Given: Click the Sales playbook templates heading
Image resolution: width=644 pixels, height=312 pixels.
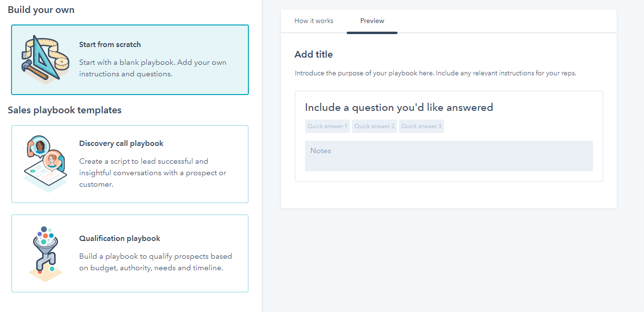Looking at the screenshot, I should tap(65, 110).
